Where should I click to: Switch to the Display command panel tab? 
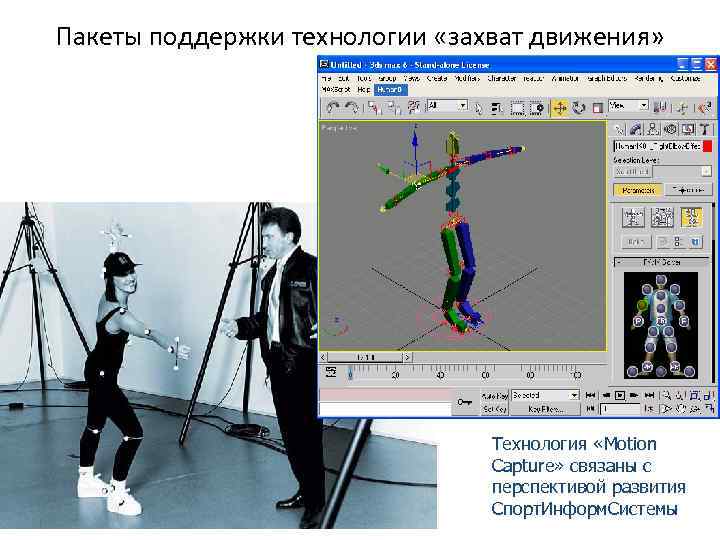pos(687,129)
